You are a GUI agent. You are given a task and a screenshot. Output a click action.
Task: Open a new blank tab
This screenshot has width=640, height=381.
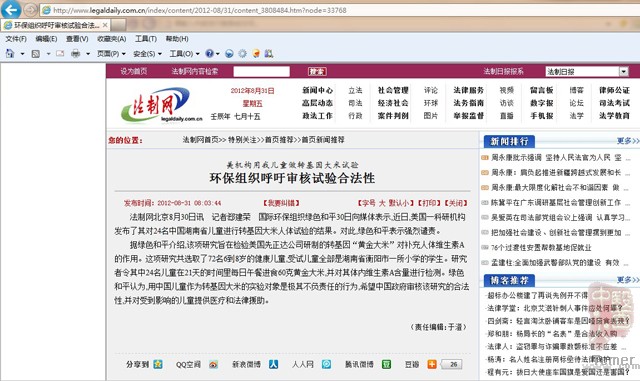click(x=118, y=25)
